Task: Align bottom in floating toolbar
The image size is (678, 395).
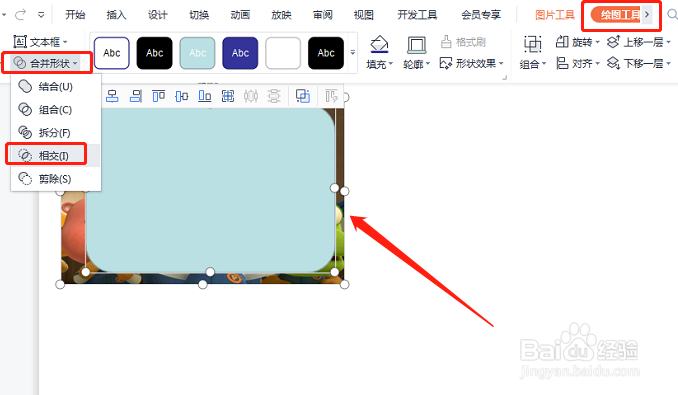Action: click(205, 96)
